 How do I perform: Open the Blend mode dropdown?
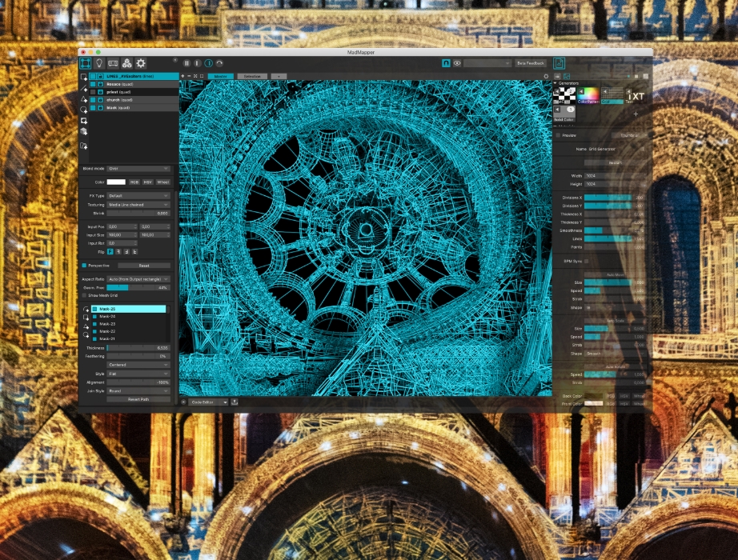point(138,169)
